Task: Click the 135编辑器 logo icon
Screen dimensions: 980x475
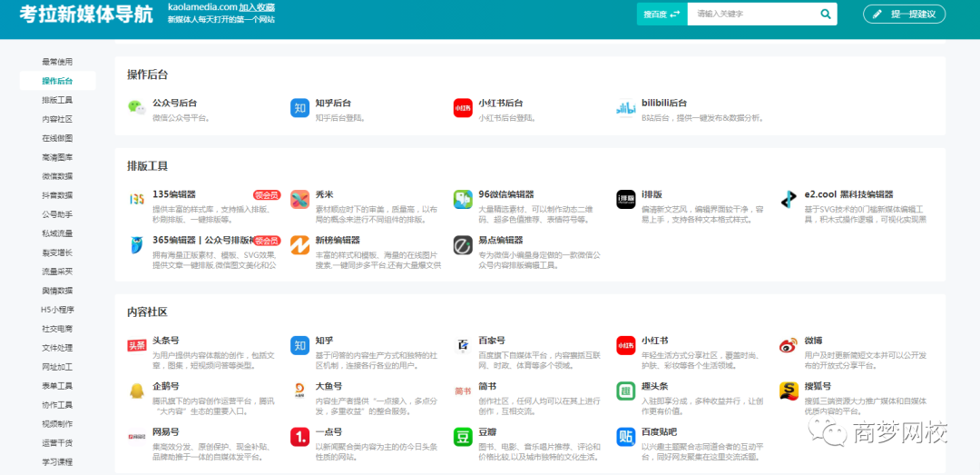Action: click(136, 199)
